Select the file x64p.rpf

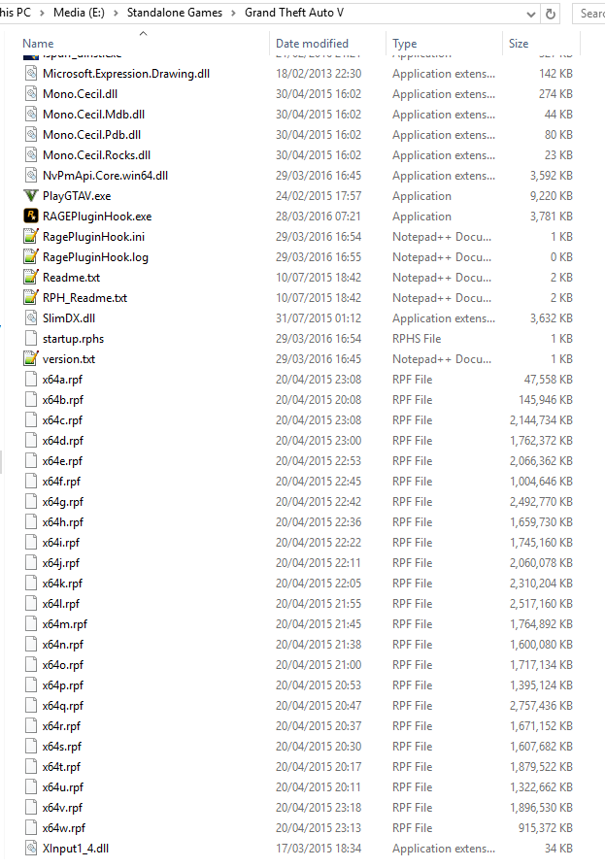63,685
